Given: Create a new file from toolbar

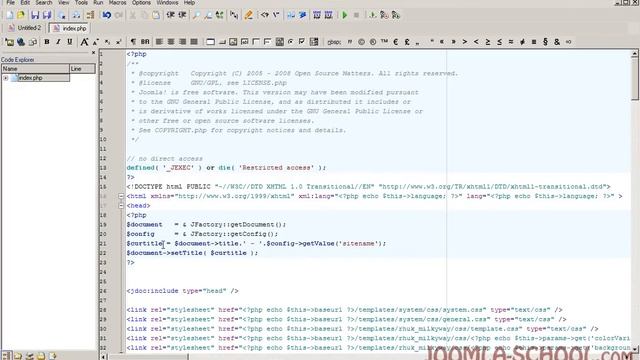Looking at the screenshot, I should (x=9, y=16).
